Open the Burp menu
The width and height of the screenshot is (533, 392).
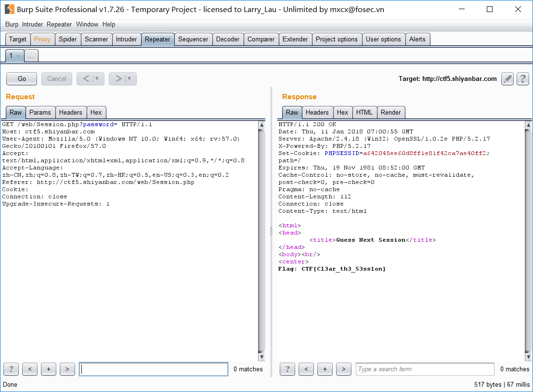coord(12,25)
